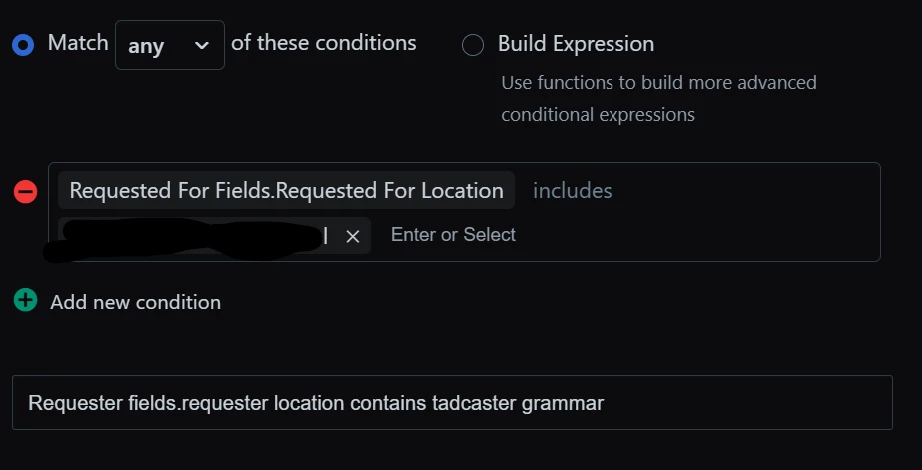Select the Match conditions radio button
The width and height of the screenshot is (922, 470).
click(23, 45)
